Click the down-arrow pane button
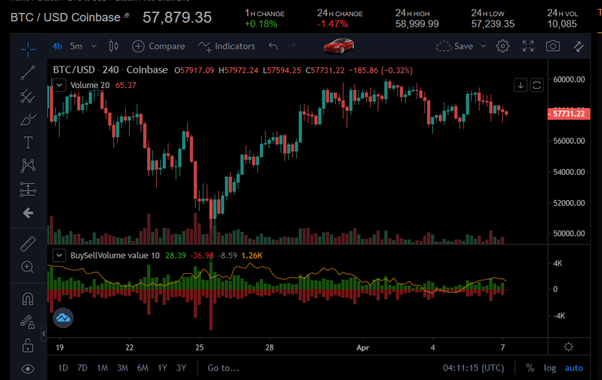Viewport: 602px width, 380px height. click(x=521, y=85)
